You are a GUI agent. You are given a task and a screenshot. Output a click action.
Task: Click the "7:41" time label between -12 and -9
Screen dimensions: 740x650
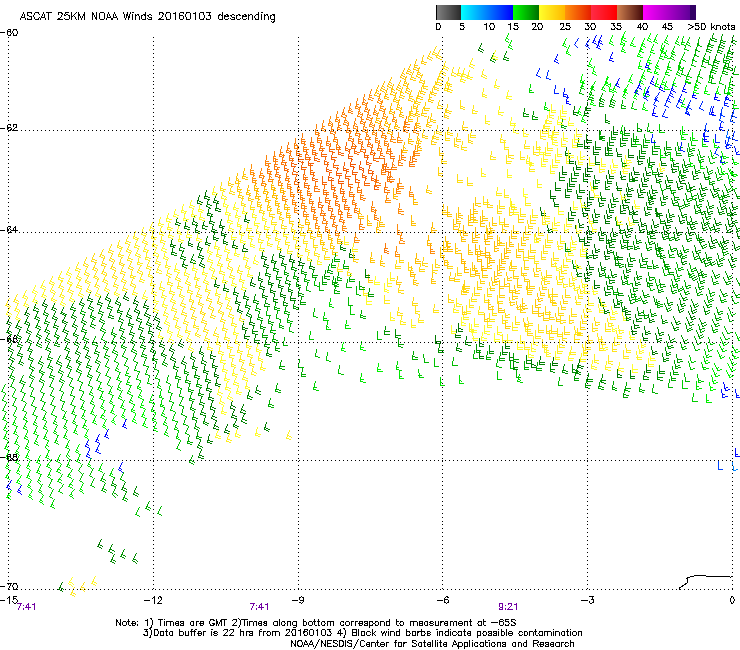click(x=259, y=607)
